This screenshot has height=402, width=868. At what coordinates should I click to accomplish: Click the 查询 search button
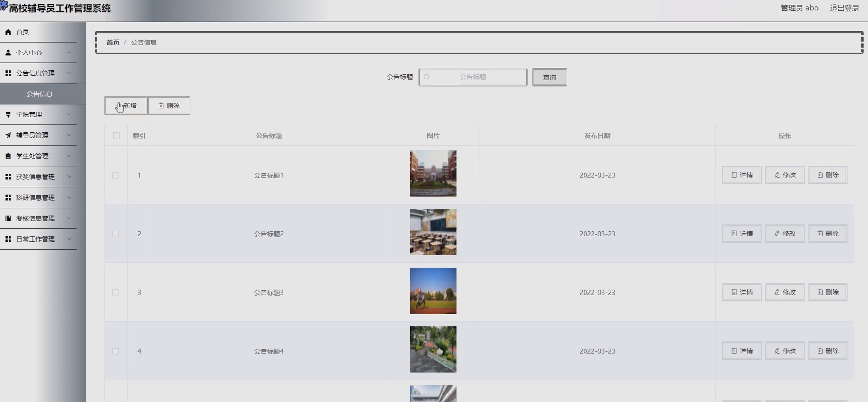pyautogui.click(x=549, y=77)
